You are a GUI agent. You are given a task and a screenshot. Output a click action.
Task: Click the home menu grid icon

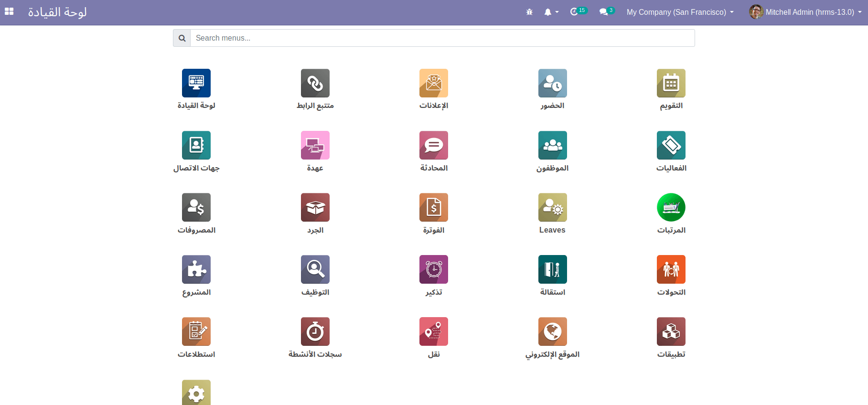pos(9,12)
